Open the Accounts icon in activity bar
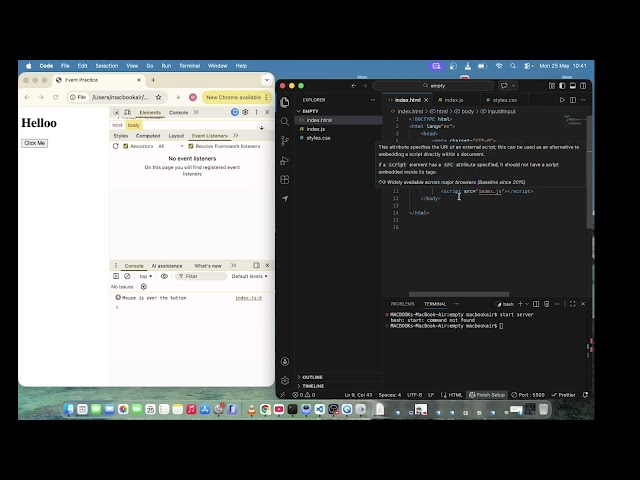 pos(285,362)
